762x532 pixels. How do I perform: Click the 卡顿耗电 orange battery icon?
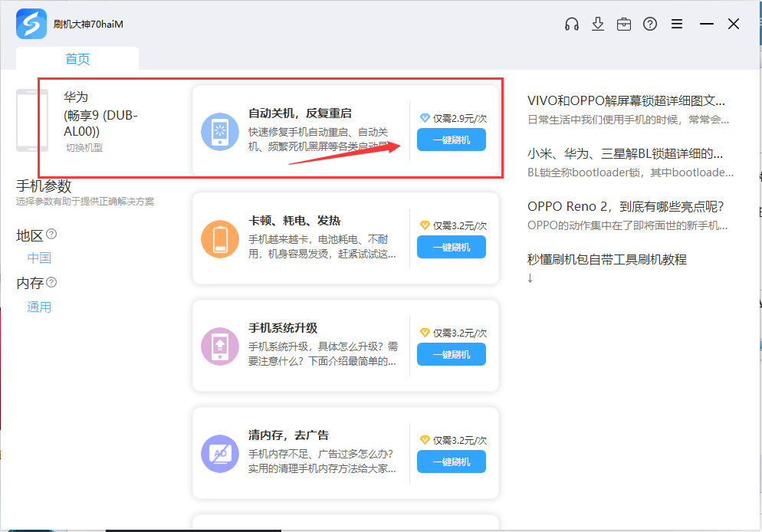point(220,239)
